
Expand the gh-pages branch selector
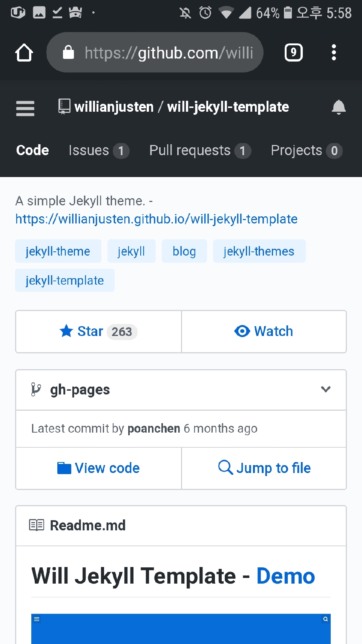(181, 390)
